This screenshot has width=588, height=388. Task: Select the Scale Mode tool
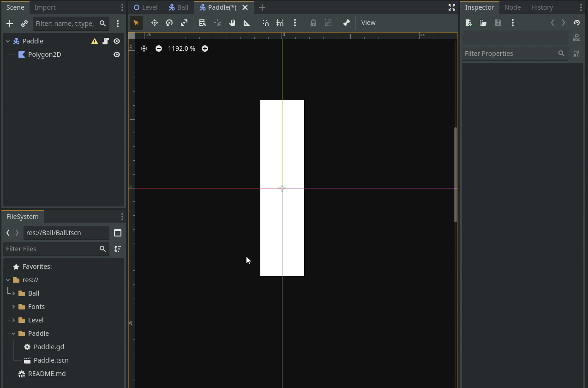pos(184,23)
